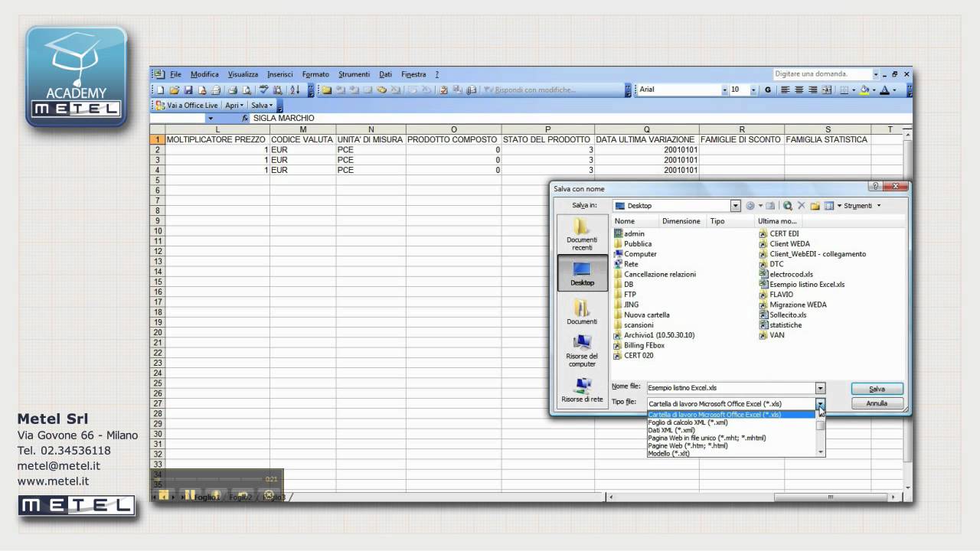Expand the Salva in folder dropdown
The image size is (980, 551).
coord(736,206)
